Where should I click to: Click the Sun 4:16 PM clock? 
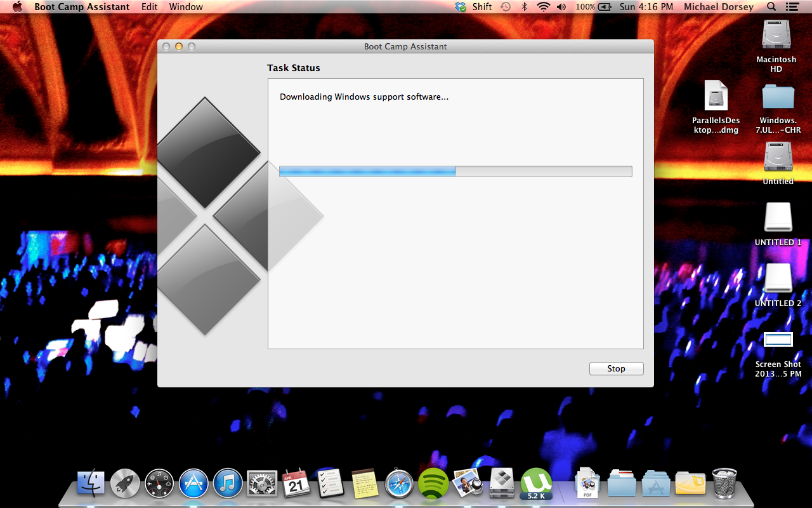646,7
